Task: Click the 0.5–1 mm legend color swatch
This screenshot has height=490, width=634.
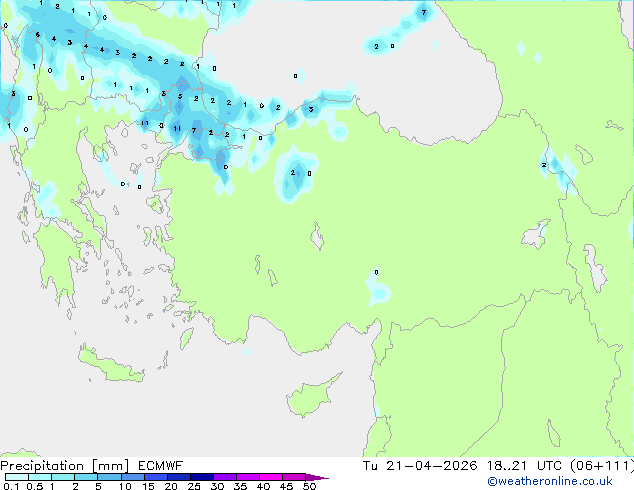Action: pyautogui.click(x=40, y=477)
